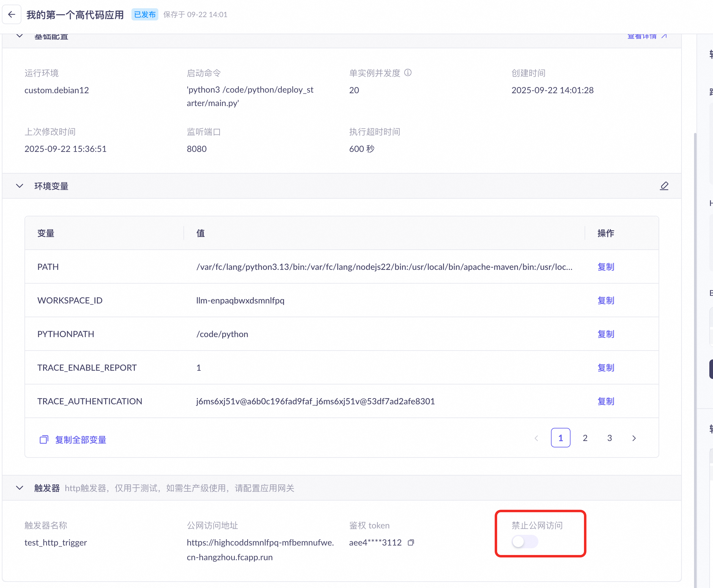Image resolution: width=713 pixels, height=588 pixels.
Task: Click the back arrow button
Action: tap(12, 15)
